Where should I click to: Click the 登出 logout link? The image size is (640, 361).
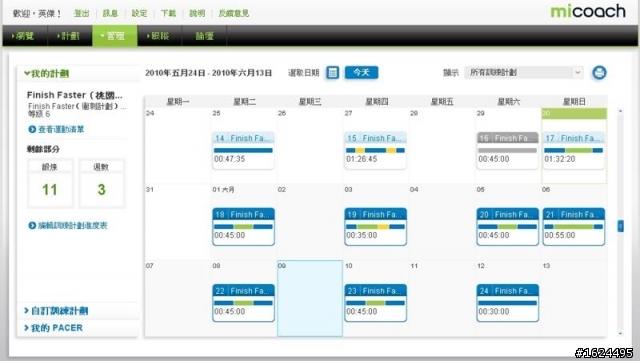pos(82,13)
